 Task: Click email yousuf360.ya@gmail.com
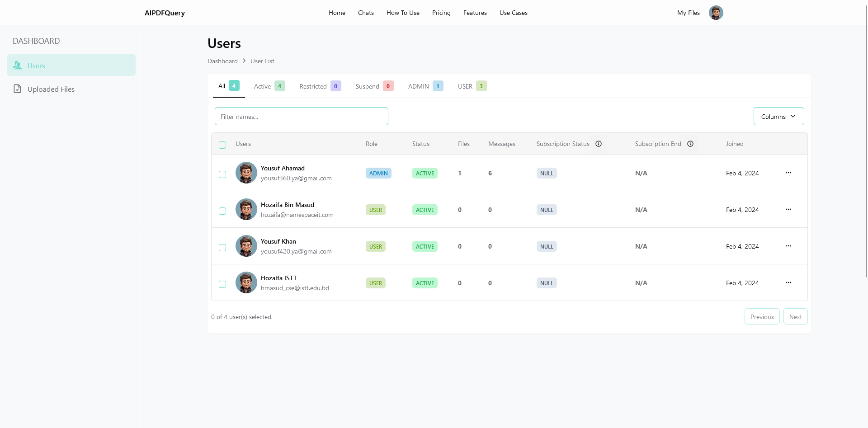pyautogui.click(x=296, y=178)
